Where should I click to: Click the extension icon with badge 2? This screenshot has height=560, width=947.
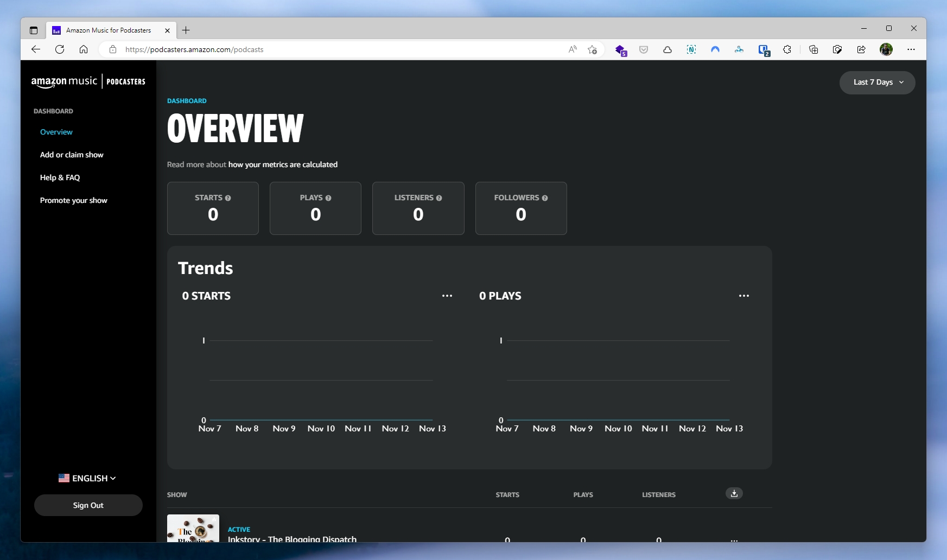(x=764, y=50)
